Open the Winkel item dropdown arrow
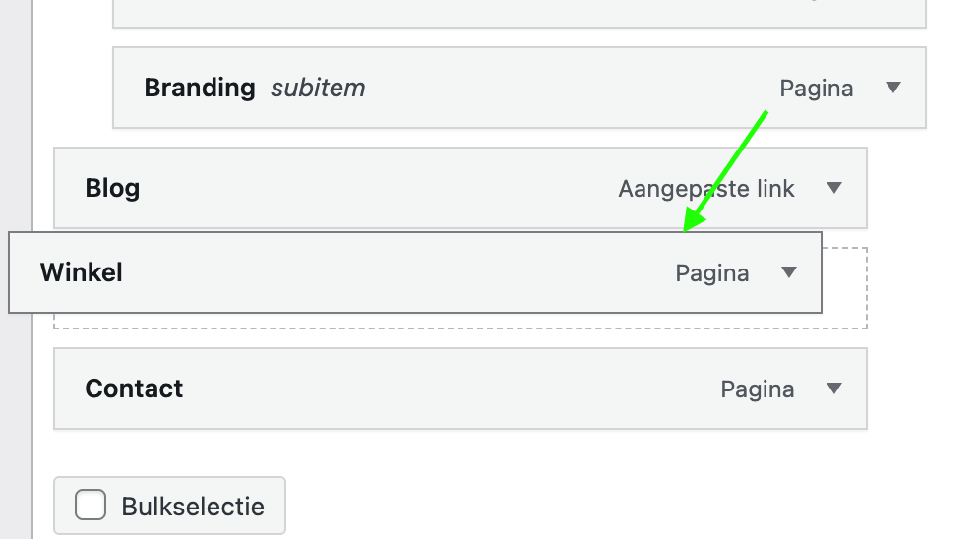 [789, 272]
